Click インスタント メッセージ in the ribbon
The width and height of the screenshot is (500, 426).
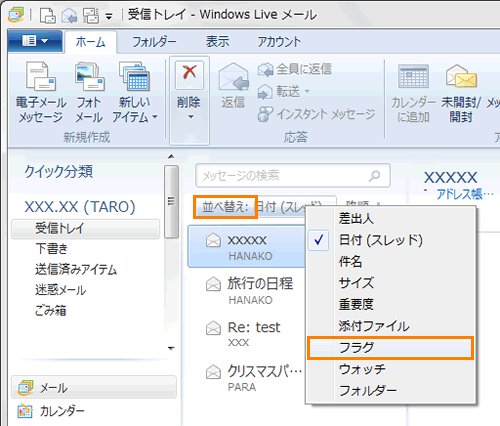point(316,114)
